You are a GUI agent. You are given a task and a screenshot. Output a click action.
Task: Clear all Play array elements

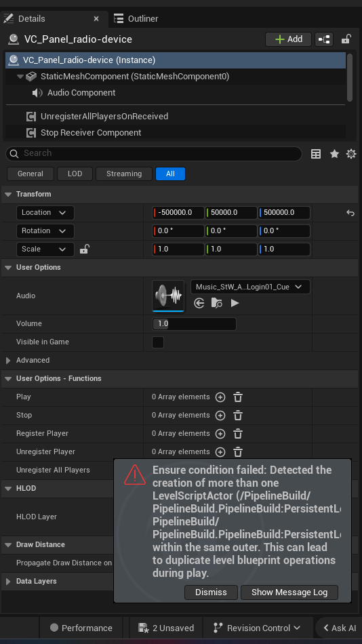click(238, 397)
